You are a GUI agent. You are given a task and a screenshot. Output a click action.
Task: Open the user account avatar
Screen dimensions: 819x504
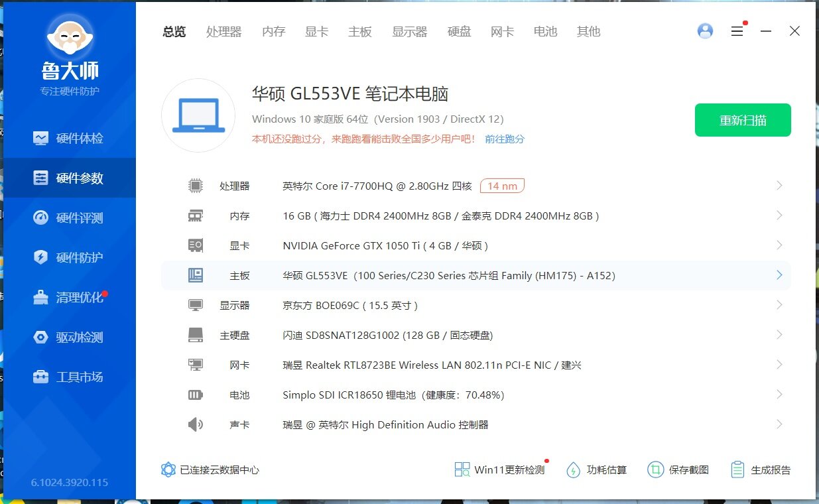click(706, 31)
